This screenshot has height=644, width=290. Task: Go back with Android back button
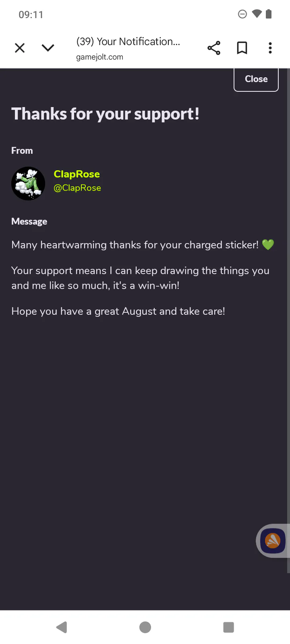(x=62, y=627)
